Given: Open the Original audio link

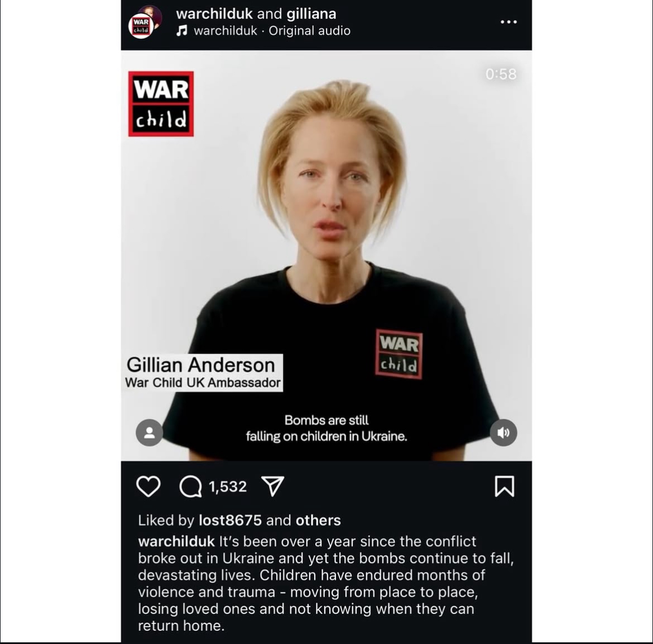Looking at the screenshot, I should 309,31.
